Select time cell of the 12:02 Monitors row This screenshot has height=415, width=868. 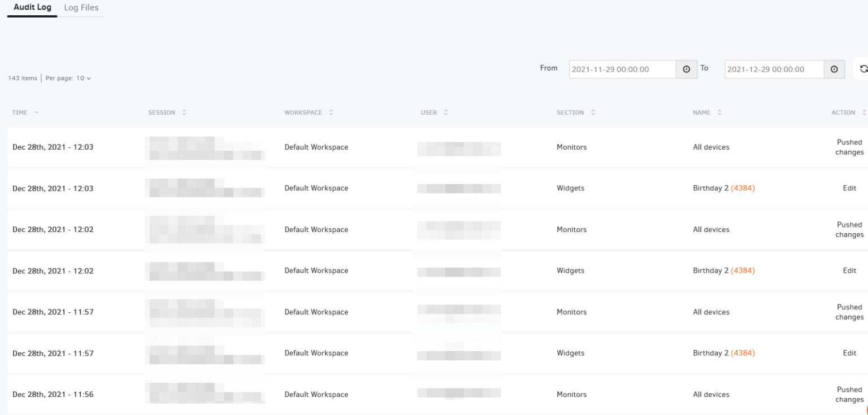(x=53, y=230)
